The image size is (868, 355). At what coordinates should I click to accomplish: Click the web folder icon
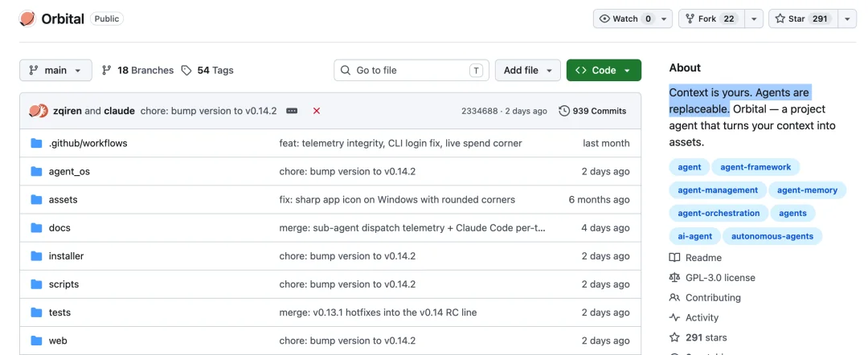point(36,341)
